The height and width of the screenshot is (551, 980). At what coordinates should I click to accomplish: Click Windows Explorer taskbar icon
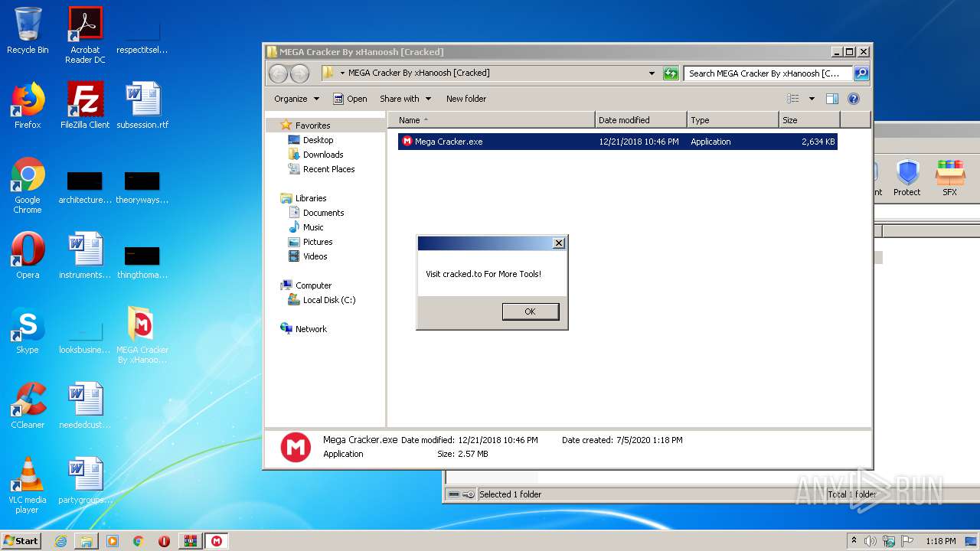(87, 541)
